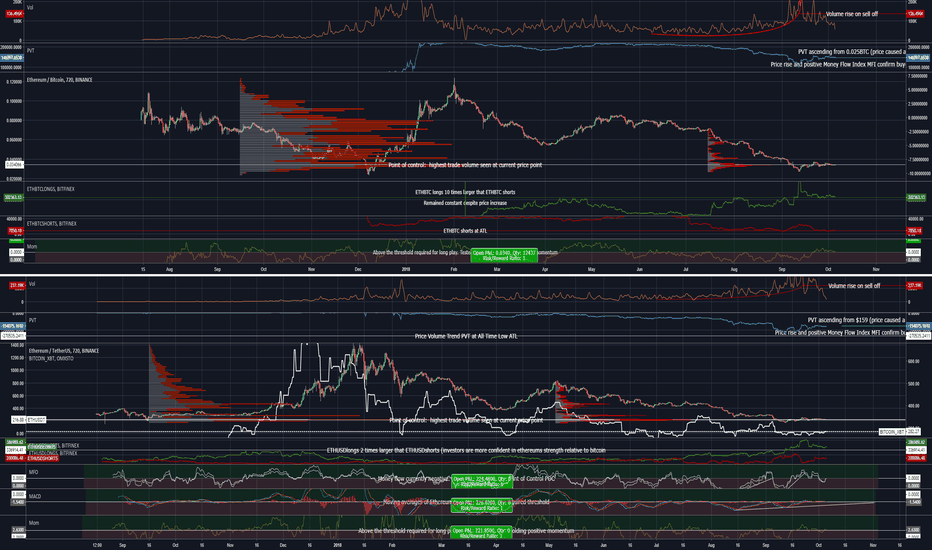This screenshot has width=932, height=550.
Task: Click the 0.034066 price label on left axis
Action: coord(14,165)
